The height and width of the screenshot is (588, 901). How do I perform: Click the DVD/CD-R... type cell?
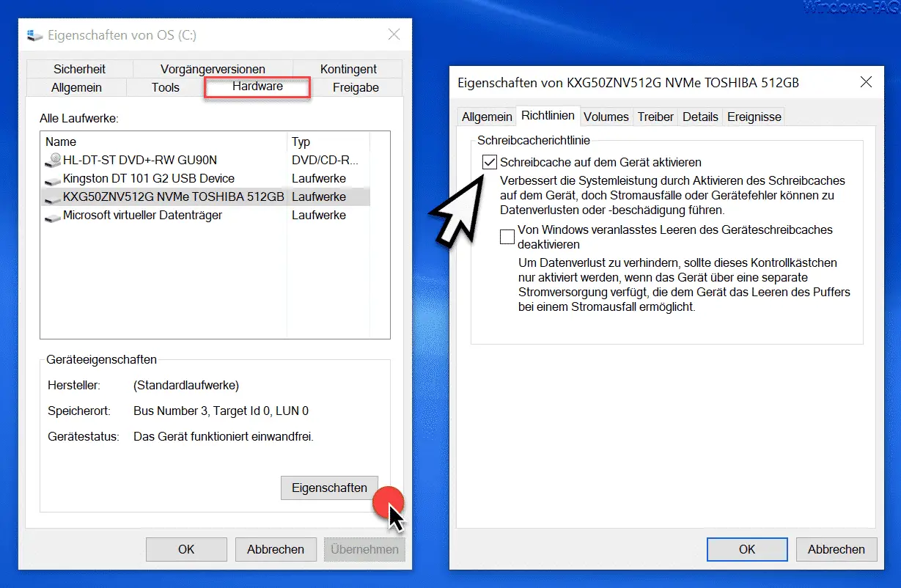(x=326, y=160)
